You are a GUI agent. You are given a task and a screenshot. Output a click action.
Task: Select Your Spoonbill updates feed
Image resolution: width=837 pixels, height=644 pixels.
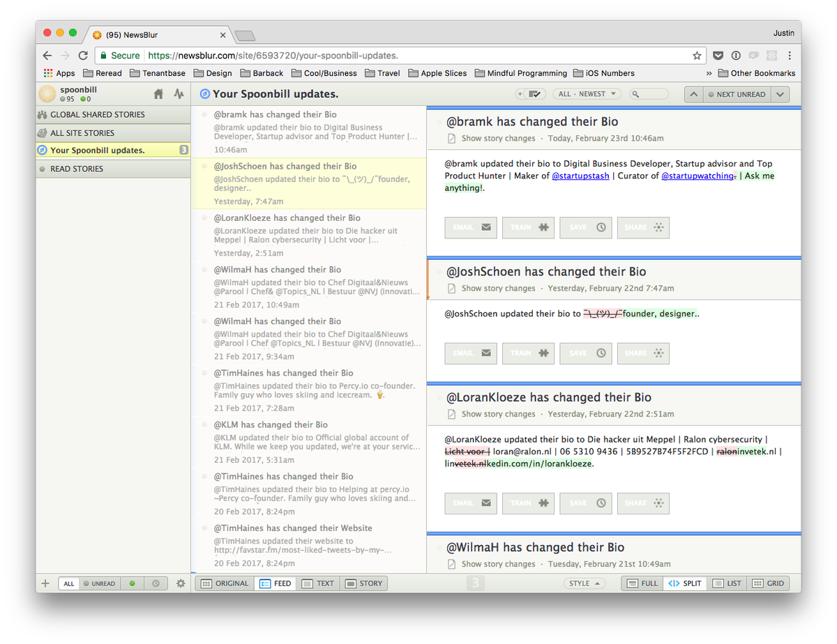click(x=113, y=150)
